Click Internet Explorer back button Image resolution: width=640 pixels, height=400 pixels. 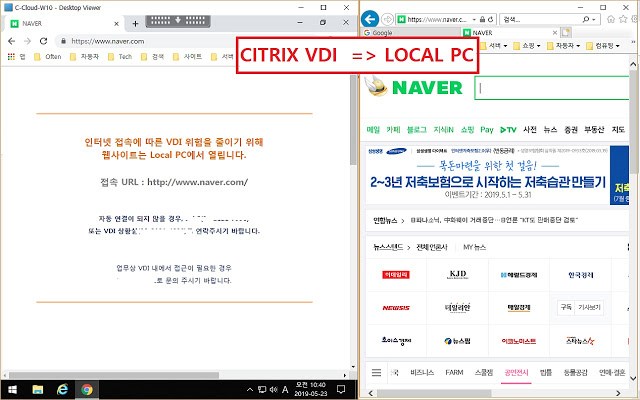tap(370, 19)
